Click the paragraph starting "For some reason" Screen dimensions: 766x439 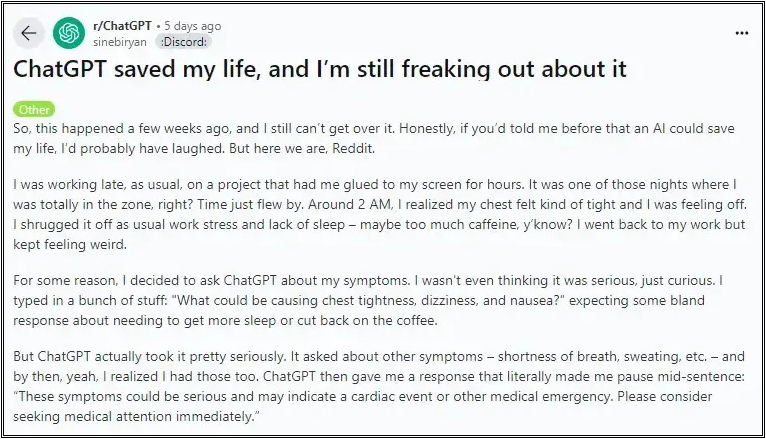point(368,300)
